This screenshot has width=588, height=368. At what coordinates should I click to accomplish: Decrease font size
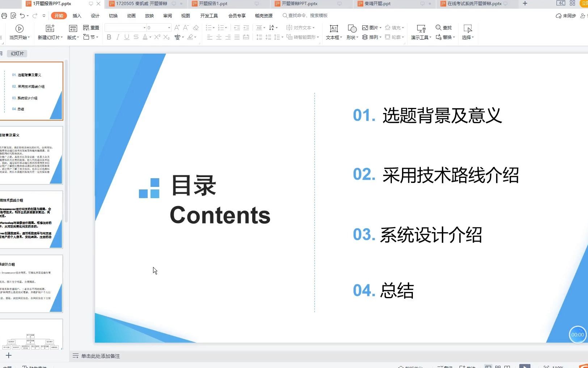tap(186, 28)
